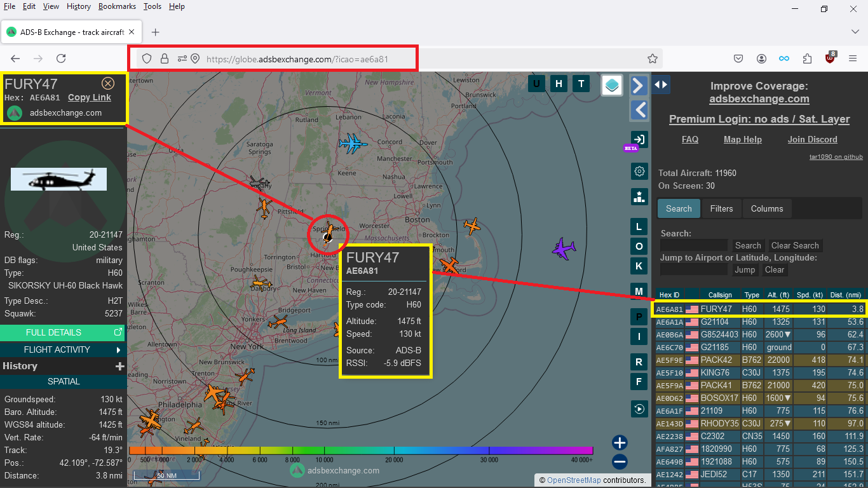This screenshot has width=868, height=488.
Task: Expand History with the plus icon
Action: point(119,366)
